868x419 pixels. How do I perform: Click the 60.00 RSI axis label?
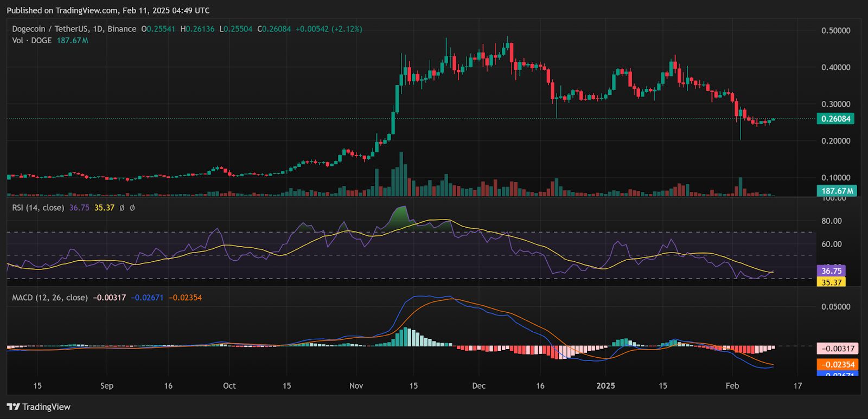(x=832, y=244)
